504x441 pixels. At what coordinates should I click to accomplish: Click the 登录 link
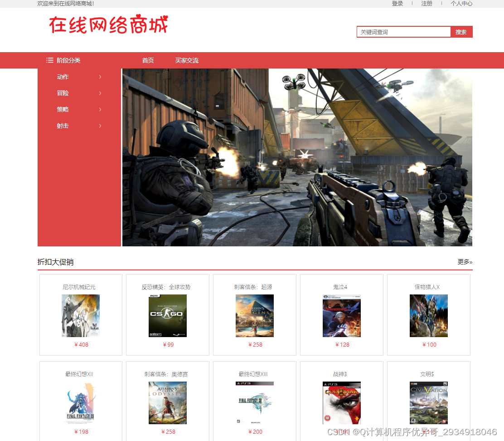397,4
